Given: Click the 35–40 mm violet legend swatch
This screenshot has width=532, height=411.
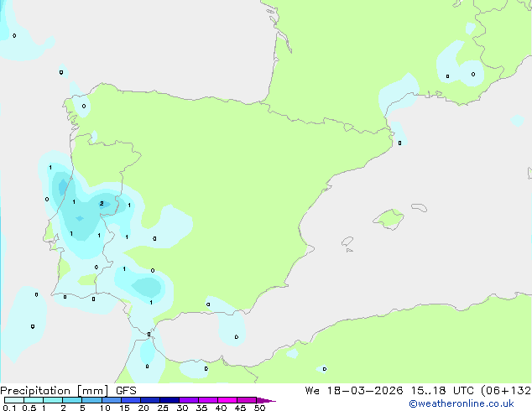Looking at the screenshot, I should pyautogui.click(x=207, y=400).
